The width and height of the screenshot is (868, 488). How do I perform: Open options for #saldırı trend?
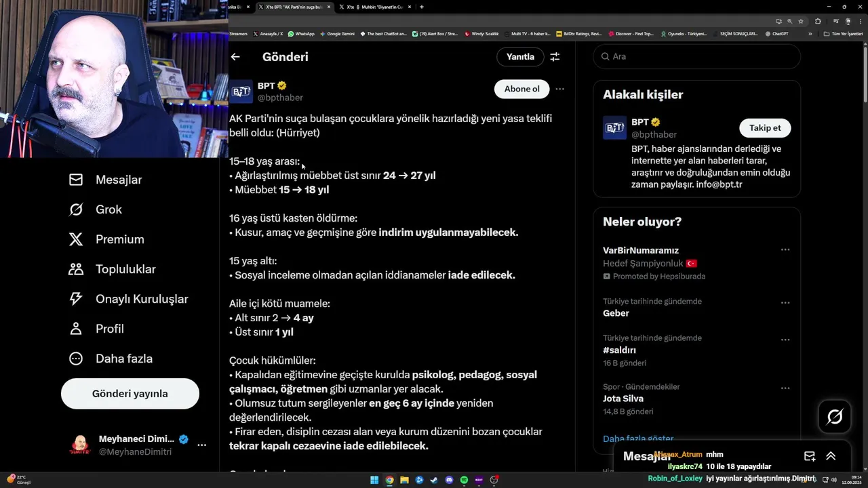[x=785, y=340]
